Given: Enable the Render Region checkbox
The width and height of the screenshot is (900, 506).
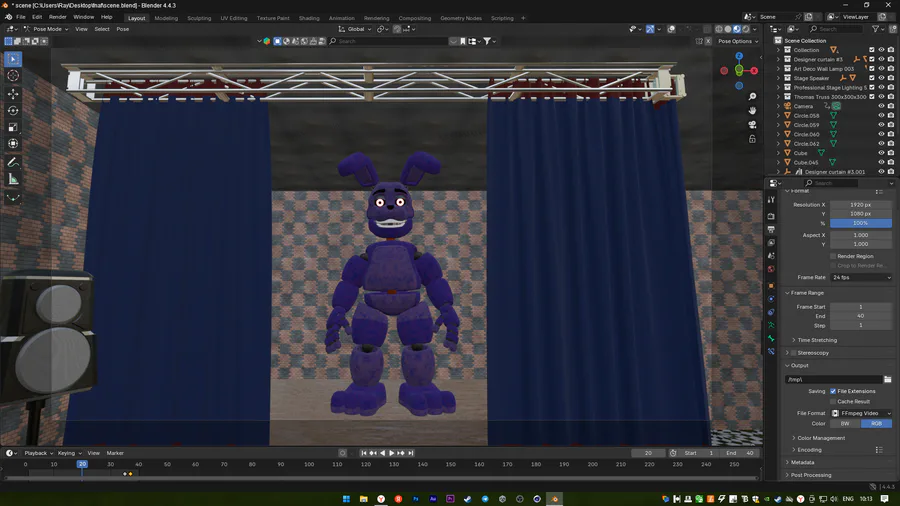Looking at the screenshot, I should [x=833, y=256].
